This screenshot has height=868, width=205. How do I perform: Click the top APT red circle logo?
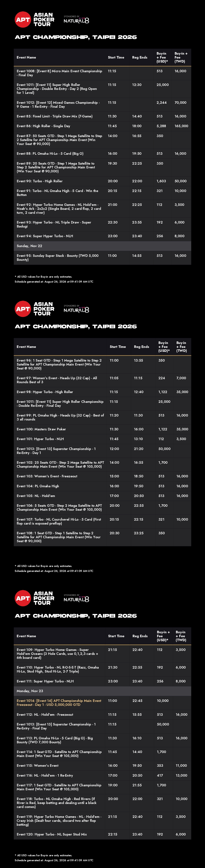coord(23,19)
